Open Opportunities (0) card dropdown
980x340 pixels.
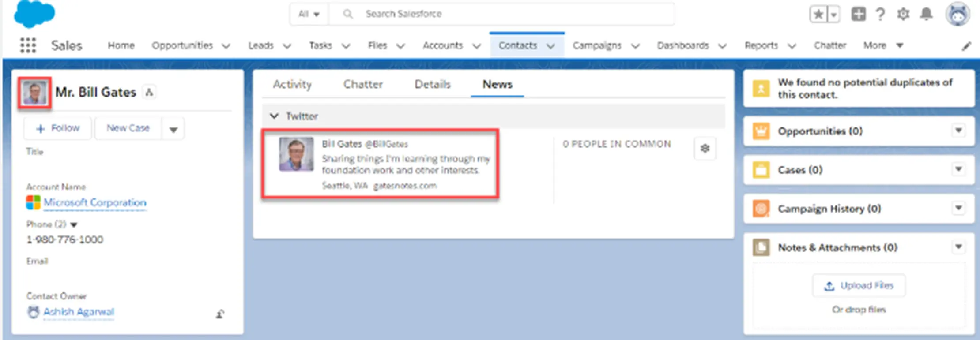point(958,131)
